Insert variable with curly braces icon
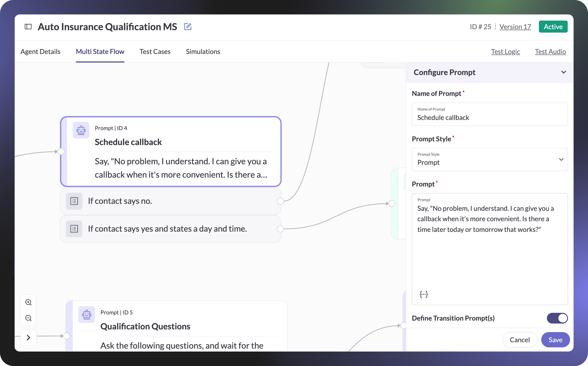Screen dimensions: 588x366 pyautogui.click(x=424, y=294)
